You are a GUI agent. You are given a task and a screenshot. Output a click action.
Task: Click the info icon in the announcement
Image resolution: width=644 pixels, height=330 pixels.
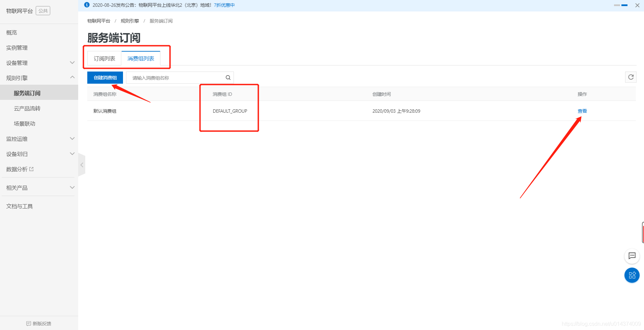point(87,5)
